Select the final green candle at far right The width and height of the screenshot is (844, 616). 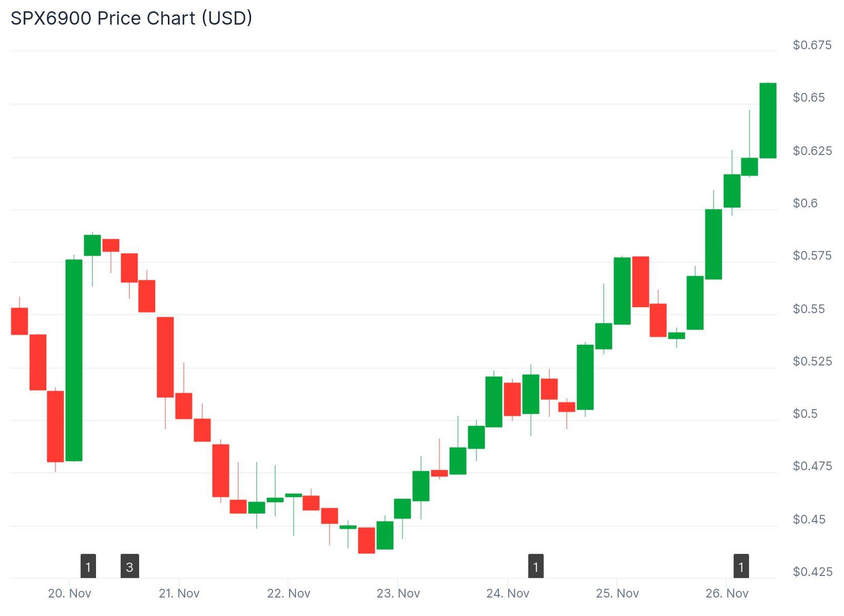pyautogui.click(x=768, y=121)
